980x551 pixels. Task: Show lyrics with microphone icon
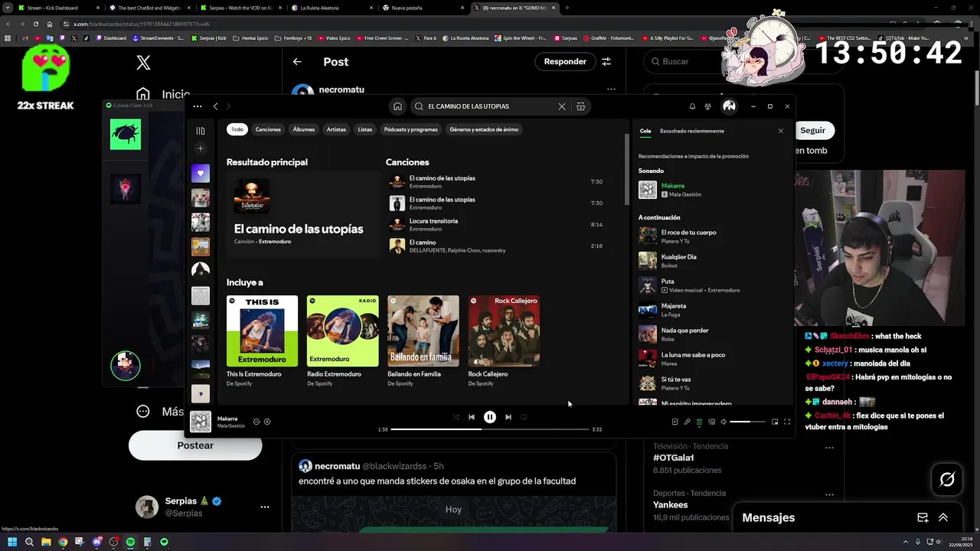(x=687, y=422)
